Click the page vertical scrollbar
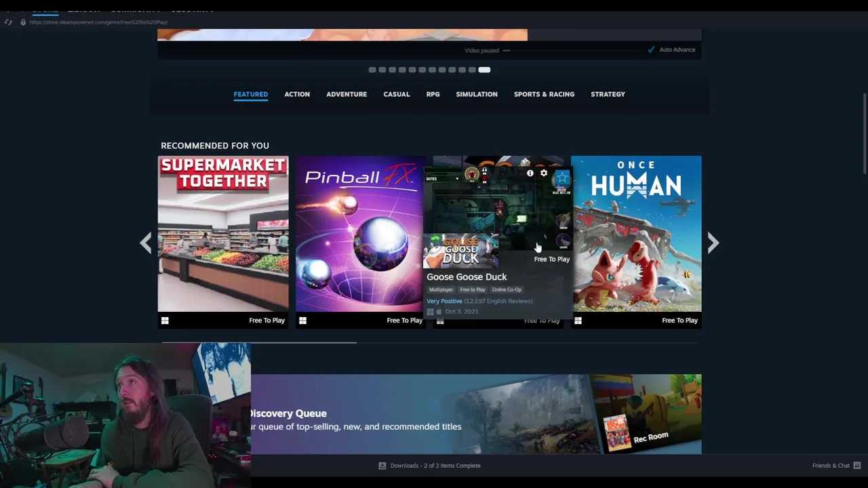Viewport: 868px width, 488px height. coord(865,134)
